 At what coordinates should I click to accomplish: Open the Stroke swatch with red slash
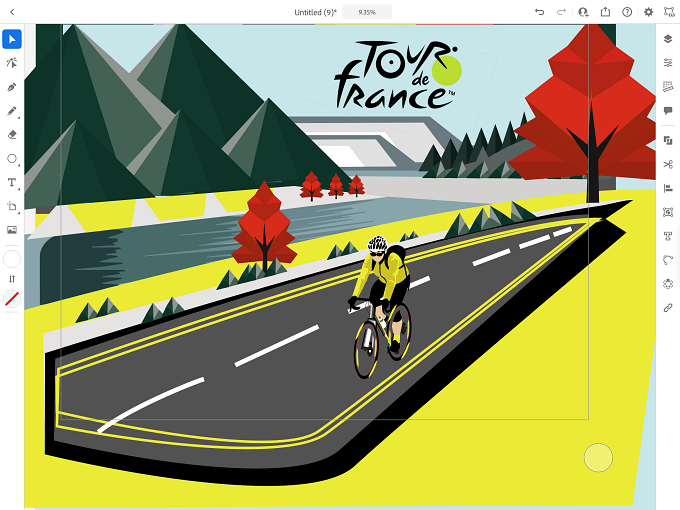(12, 299)
